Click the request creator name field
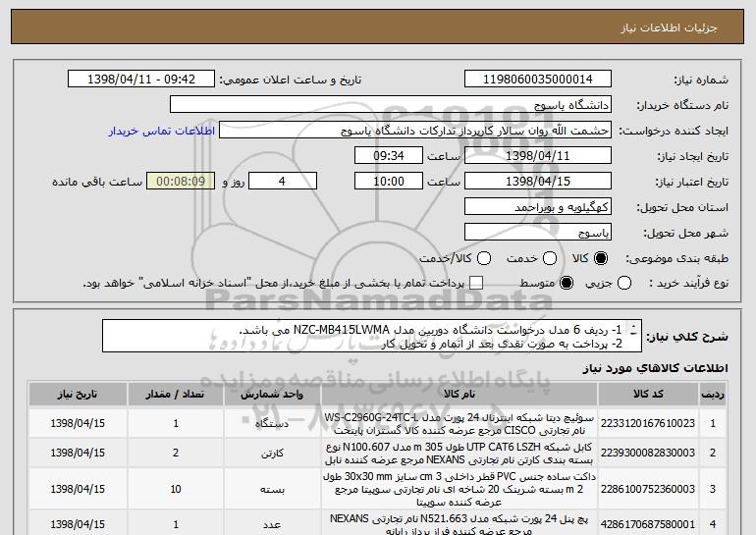The height and width of the screenshot is (535, 756). (415, 131)
